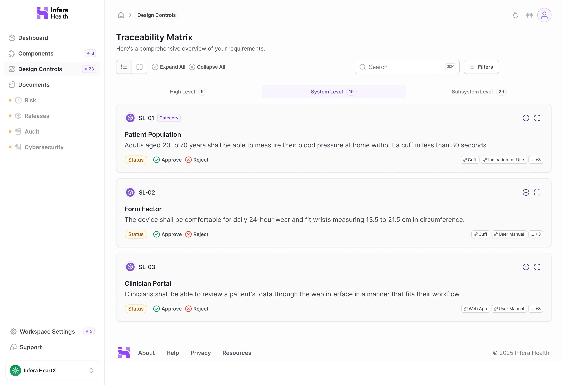
Task: Click SL-02 cube icon
Action: pyautogui.click(x=130, y=192)
